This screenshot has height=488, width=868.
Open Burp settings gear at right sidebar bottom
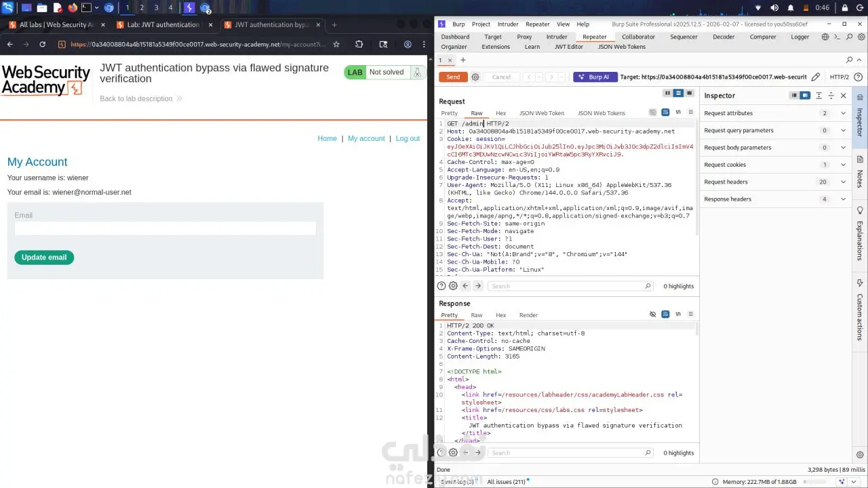[x=860, y=455]
